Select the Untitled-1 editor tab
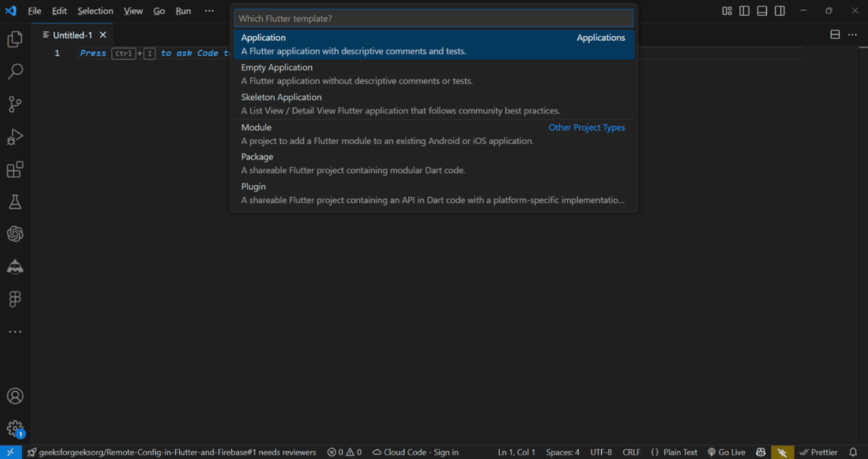This screenshot has height=459, width=868. (x=72, y=35)
